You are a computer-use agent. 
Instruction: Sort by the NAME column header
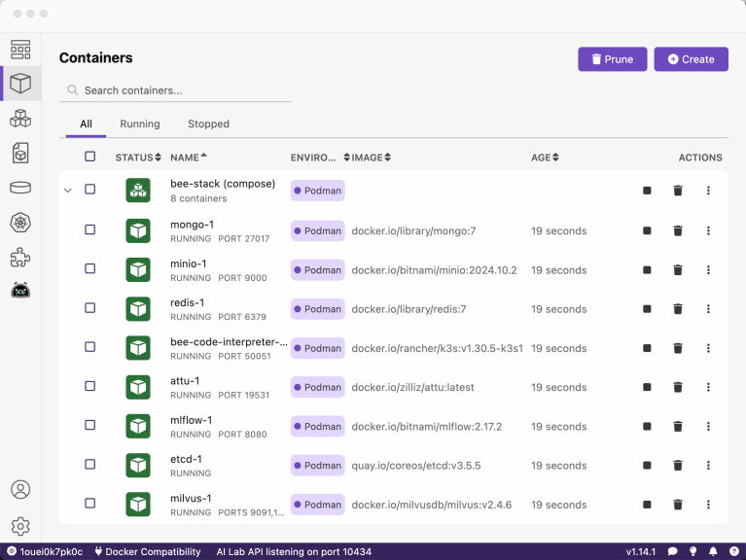point(189,157)
